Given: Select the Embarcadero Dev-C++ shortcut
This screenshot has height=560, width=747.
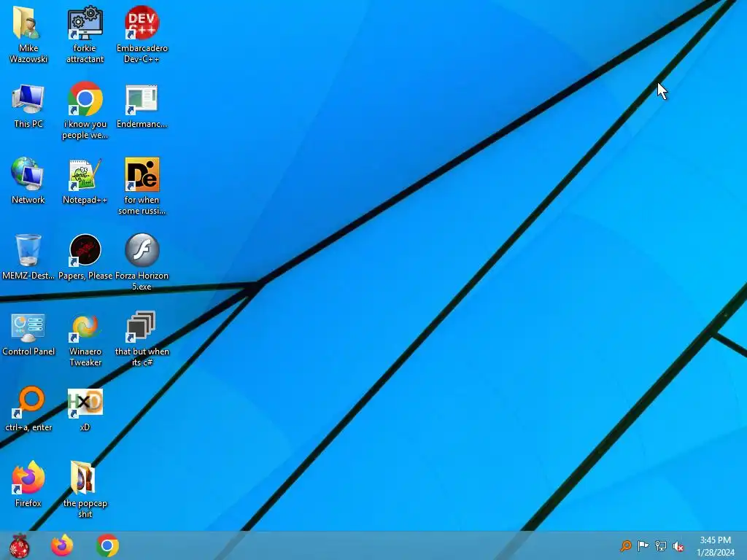Looking at the screenshot, I should pos(142,23).
